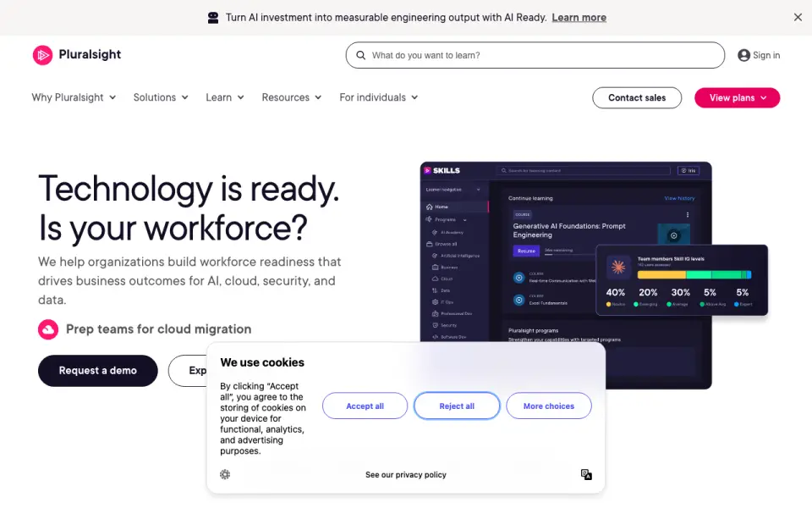Expand the Why Pluralsight menu
The image size is (812, 508).
tap(74, 97)
